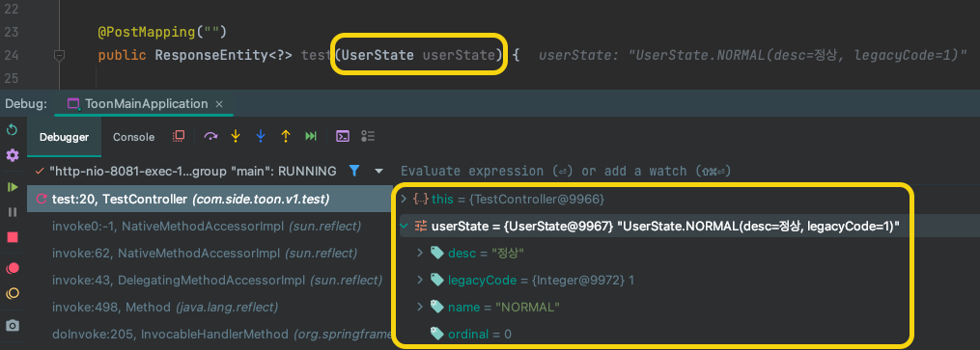
Task: Click the Step Over arrow icon
Action: pos(210,136)
